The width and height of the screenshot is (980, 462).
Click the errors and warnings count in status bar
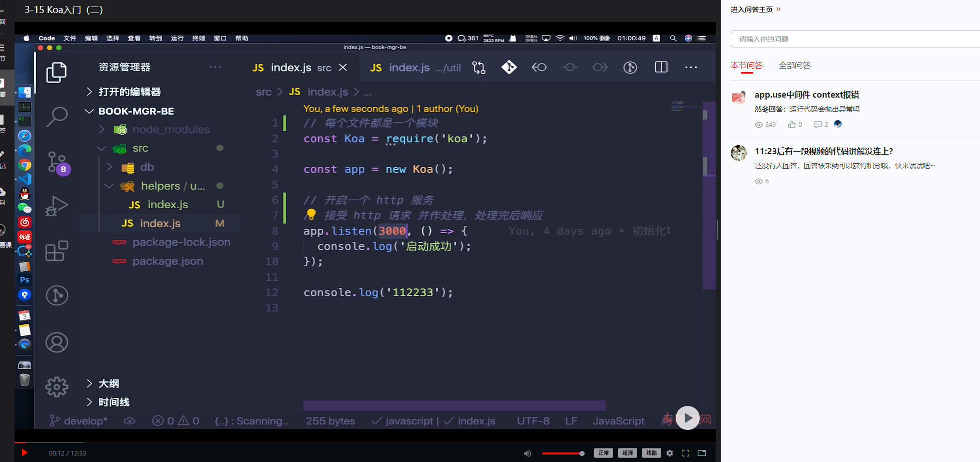pos(176,421)
